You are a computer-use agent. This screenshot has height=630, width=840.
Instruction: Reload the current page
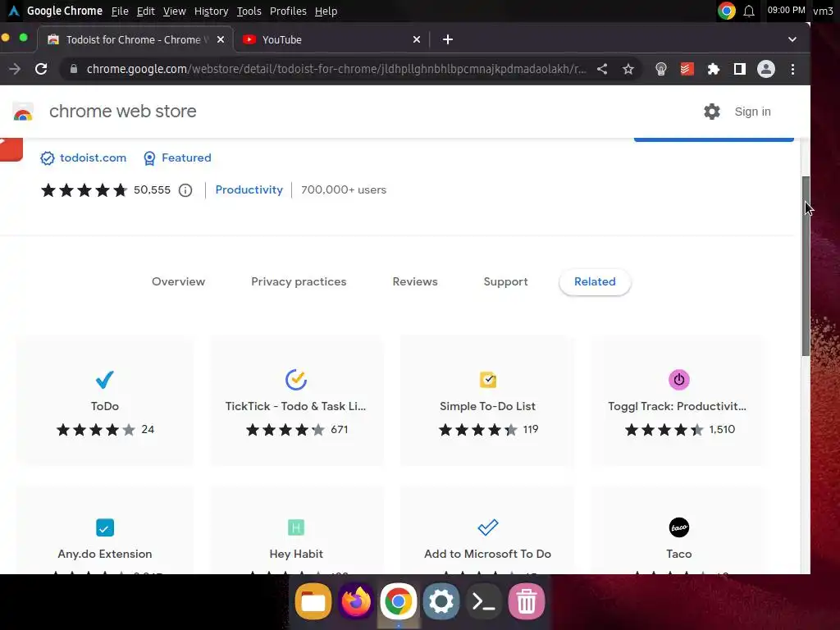click(x=41, y=69)
